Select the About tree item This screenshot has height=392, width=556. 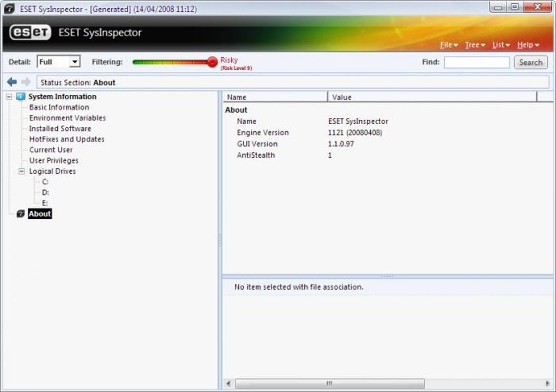tap(40, 213)
